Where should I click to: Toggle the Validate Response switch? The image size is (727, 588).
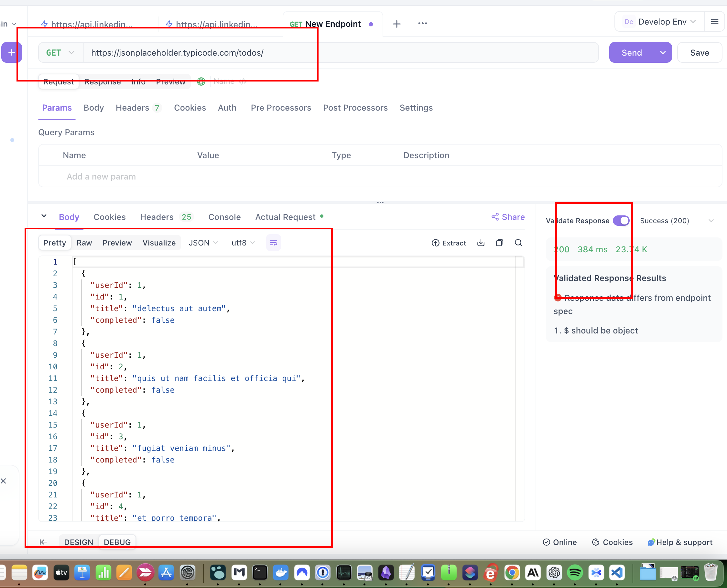(621, 221)
